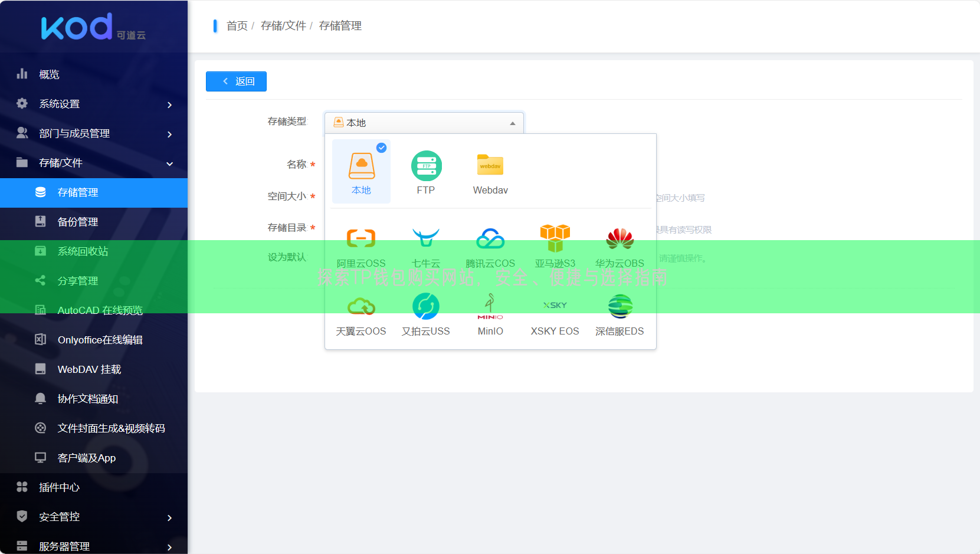Screen dimensions: 980x554
Task: Click 存储管理 breadcrumb text
Action: point(340,26)
